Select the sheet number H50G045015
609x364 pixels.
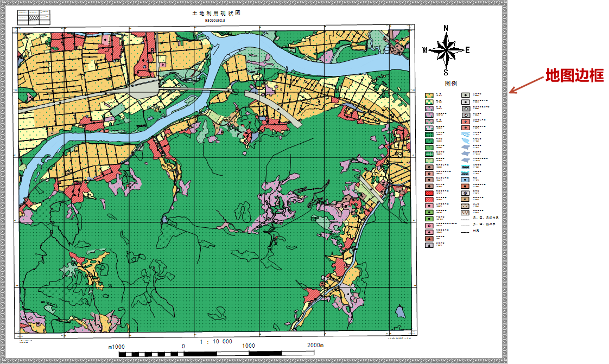pos(216,20)
